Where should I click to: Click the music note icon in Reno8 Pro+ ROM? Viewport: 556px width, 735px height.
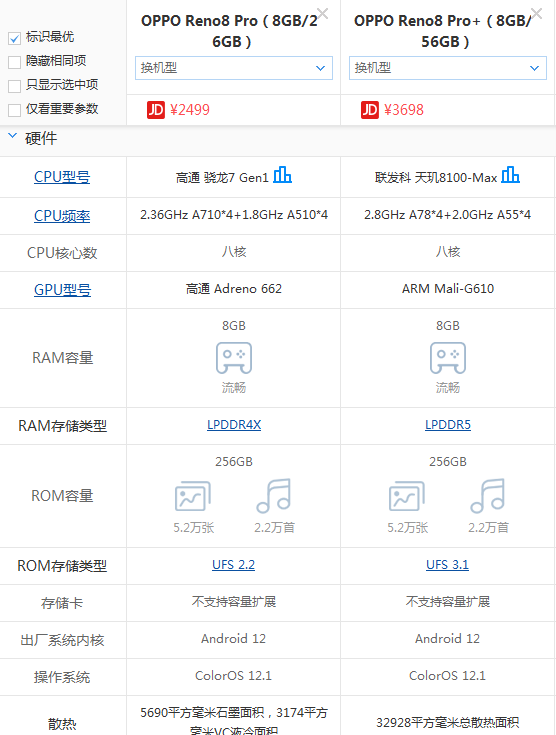488,495
